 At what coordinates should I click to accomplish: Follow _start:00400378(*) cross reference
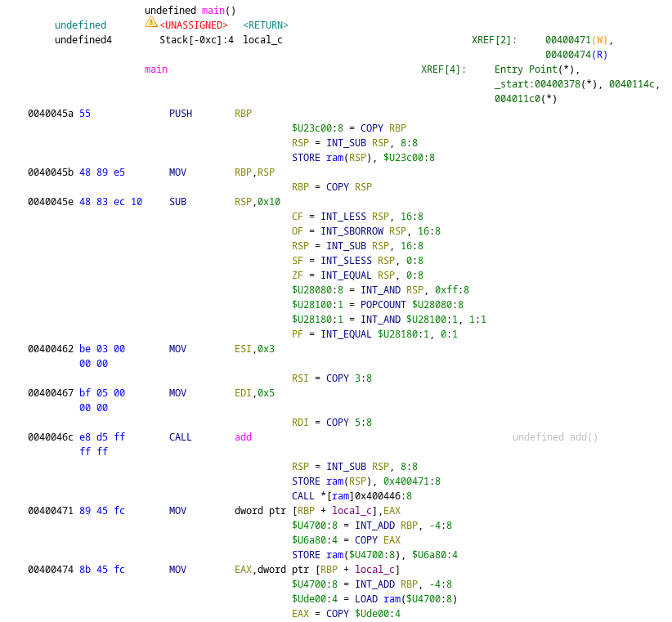coord(545,84)
